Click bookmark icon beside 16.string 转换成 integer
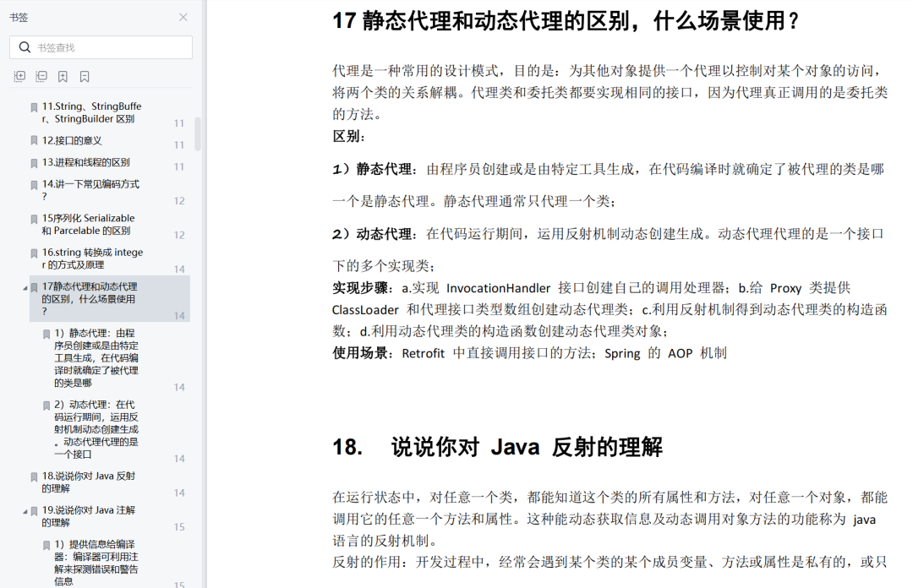 (x=34, y=253)
